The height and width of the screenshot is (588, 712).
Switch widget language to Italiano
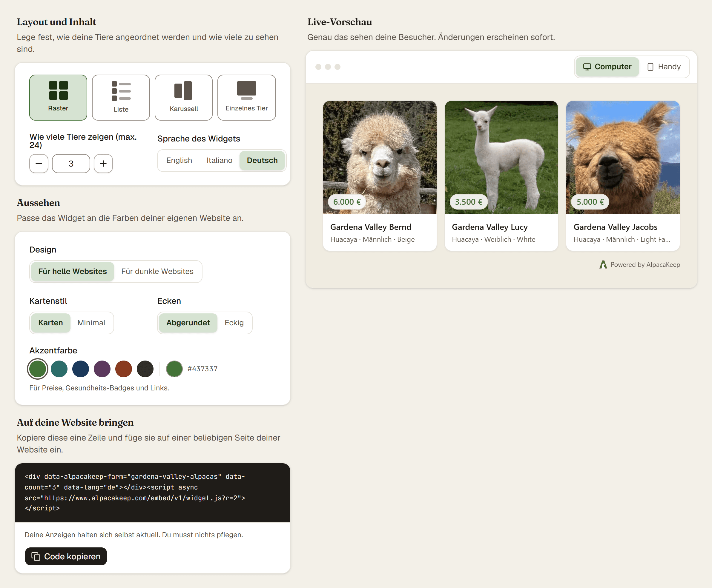tap(219, 161)
